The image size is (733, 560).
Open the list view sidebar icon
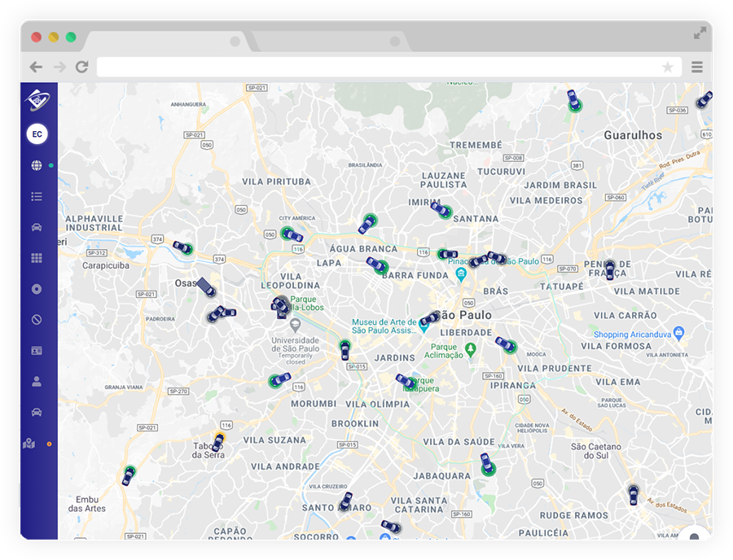pyautogui.click(x=37, y=196)
